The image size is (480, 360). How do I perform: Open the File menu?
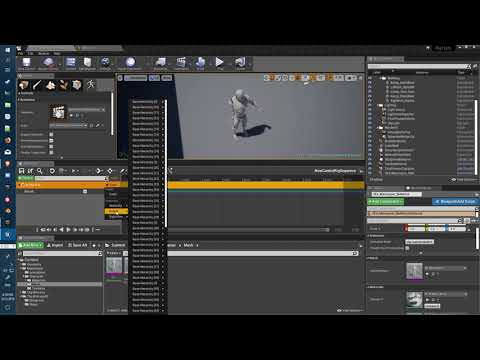pyautogui.click(x=20, y=53)
